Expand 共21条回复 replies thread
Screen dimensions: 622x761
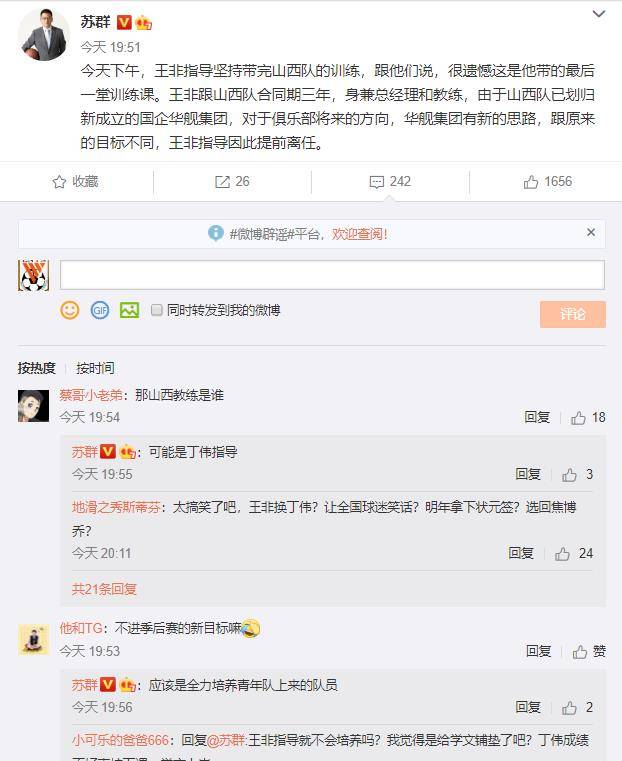coord(104,589)
